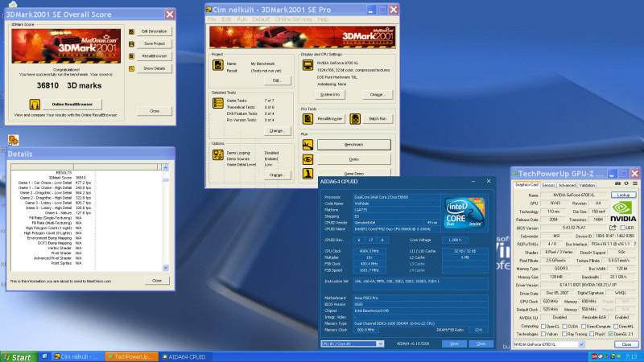Switch to the Sensors tab in GPU-Z
The height and width of the screenshot is (362, 644).
(548, 185)
